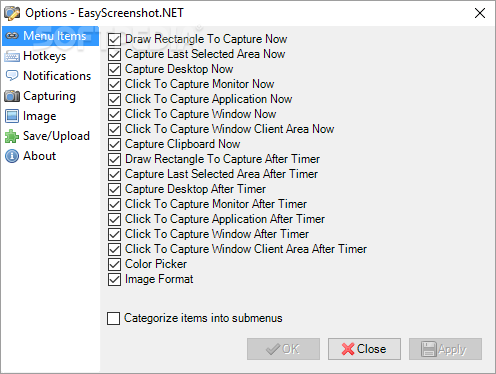Disable Capture Clipboard Now checkbox

(x=114, y=144)
